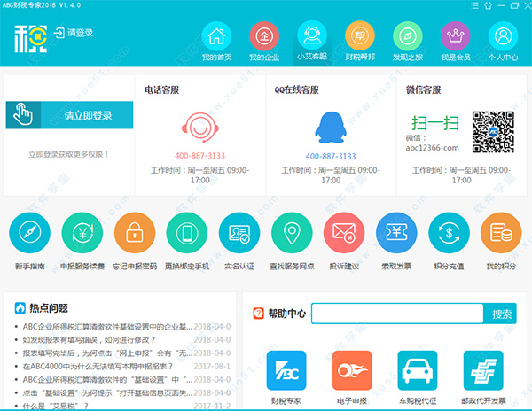Screen dimensions: 532x411
Task: Open 投诉建议 envelope icon
Action: click(344, 233)
